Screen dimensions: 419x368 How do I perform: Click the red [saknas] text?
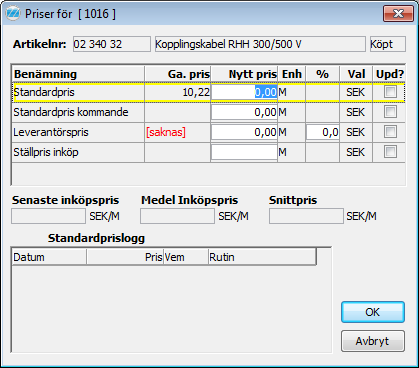(166, 132)
